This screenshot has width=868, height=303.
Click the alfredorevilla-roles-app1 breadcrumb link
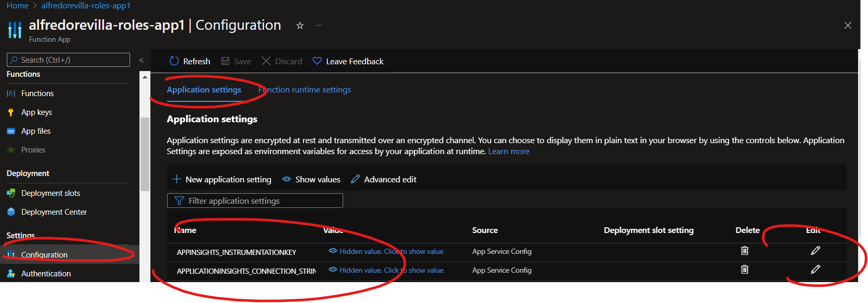pyautogui.click(x=86, y=5)
